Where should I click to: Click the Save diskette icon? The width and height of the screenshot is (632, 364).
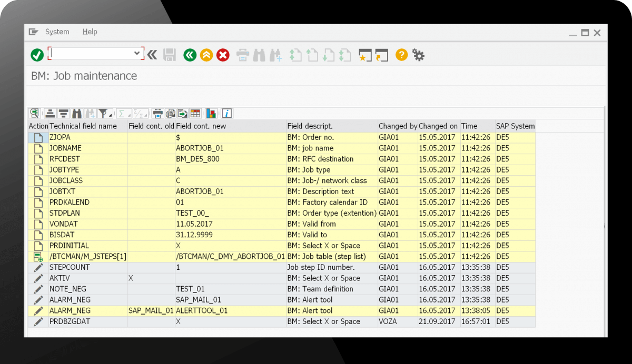coord(170,55)
